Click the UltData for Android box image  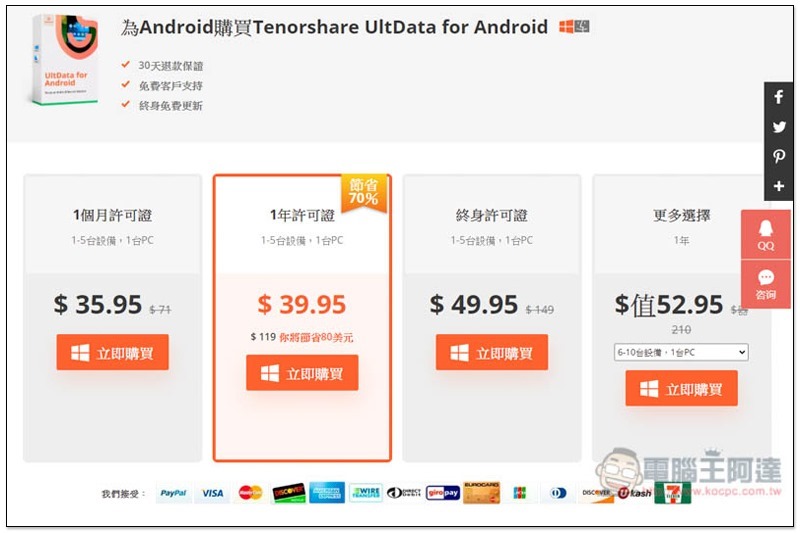click(x=64, y=59)
